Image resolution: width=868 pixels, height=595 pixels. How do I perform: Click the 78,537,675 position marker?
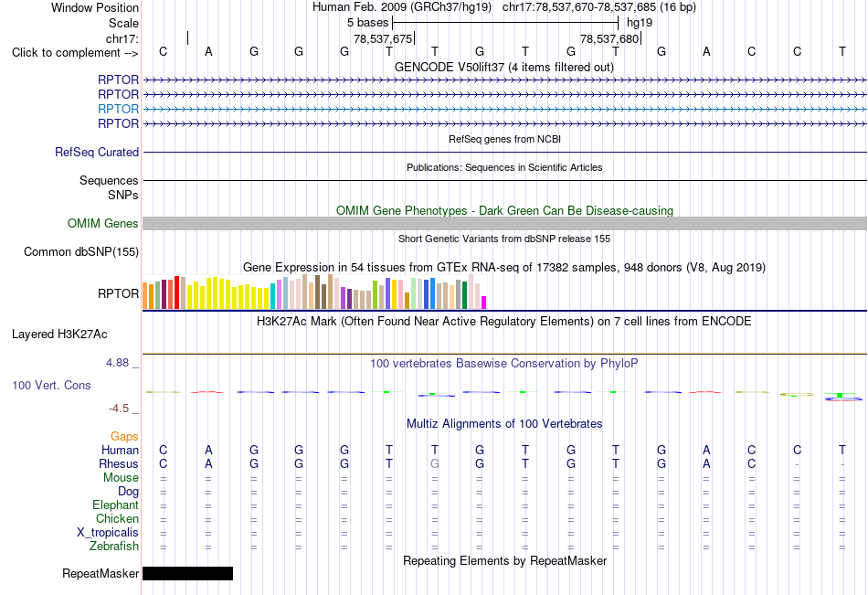point(383,38)
